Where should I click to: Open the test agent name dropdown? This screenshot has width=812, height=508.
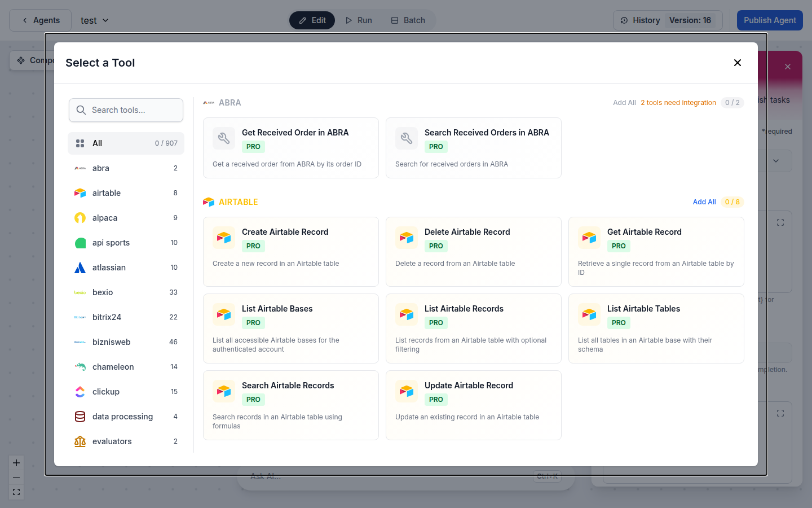click(x=94, y=20)
